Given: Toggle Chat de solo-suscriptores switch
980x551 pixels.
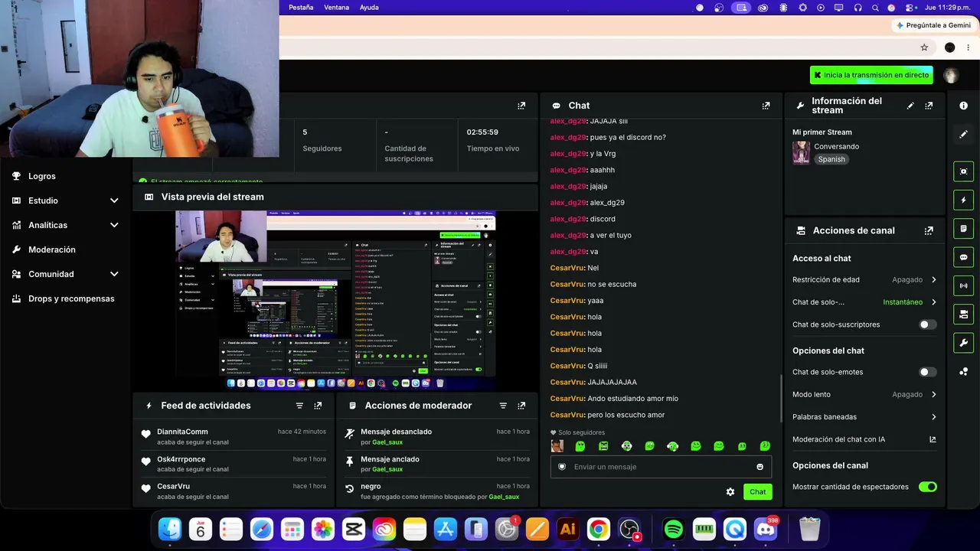Looking at the screenshot, I should click(928, 324).
